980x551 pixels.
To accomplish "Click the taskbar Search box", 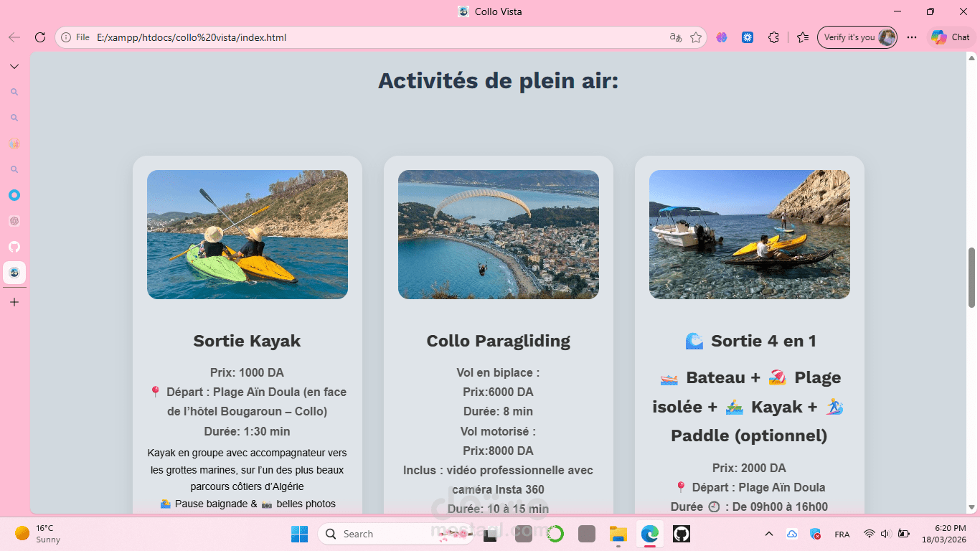I will pos(395,534).
